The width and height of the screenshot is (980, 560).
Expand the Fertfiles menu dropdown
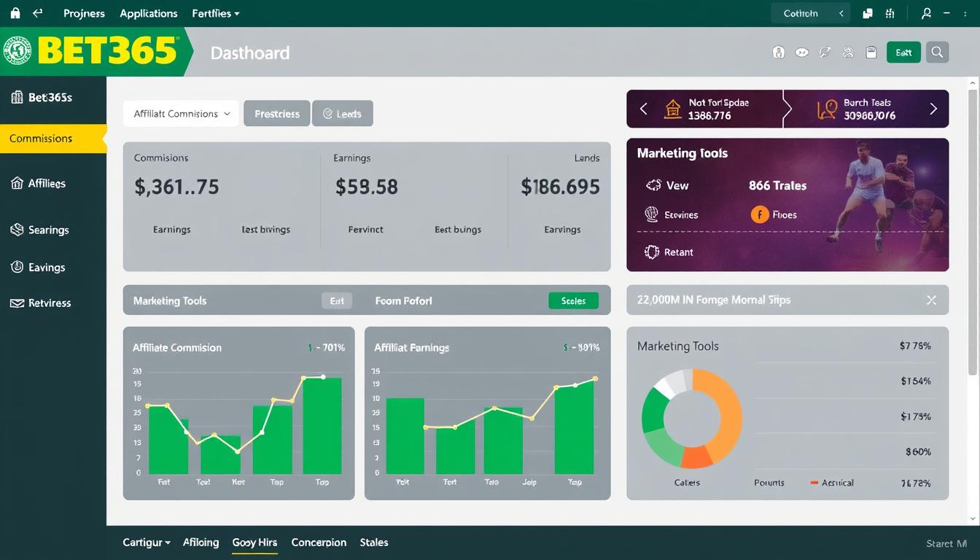pos(216,13)
